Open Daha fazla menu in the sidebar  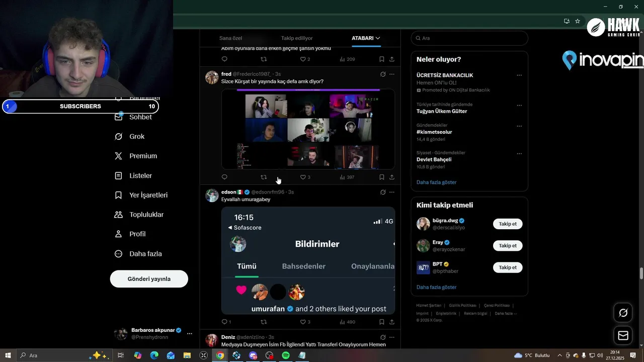pyautogui.click(x=138, y=254)
